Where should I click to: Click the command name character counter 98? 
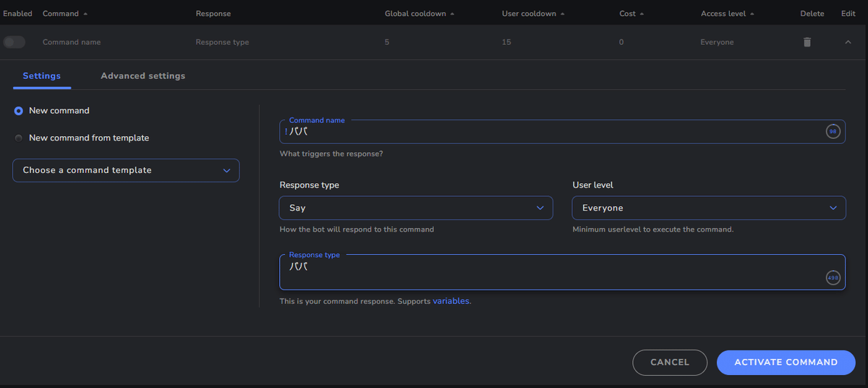click(x=833, y=132)
